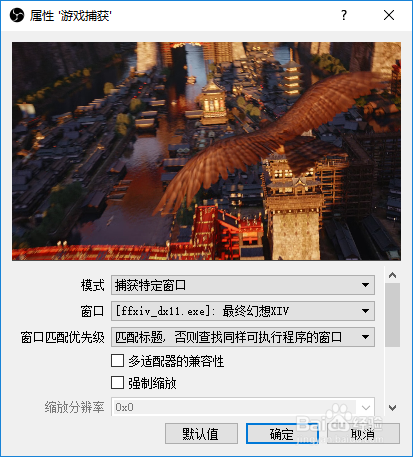Image resolution: width=413 pixels, height=457 pixels.
Task: Click the scrollbar up arrow
Action: (x=392, y=275)
